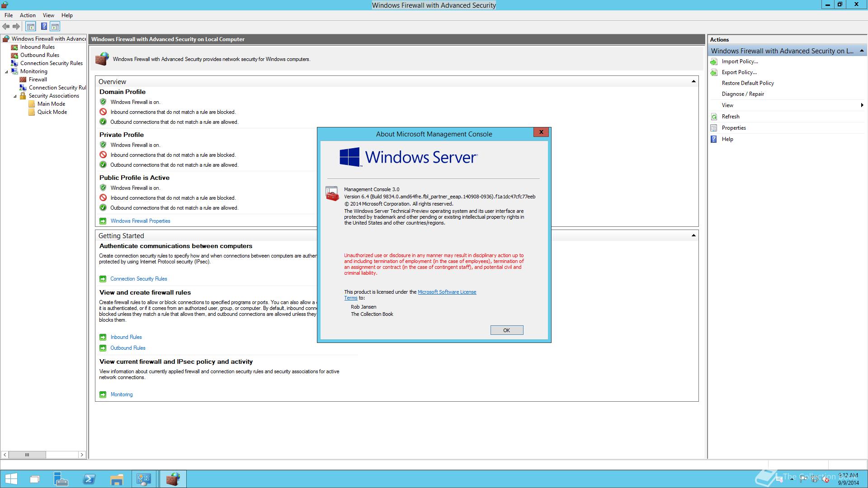Click the Back arrow toolbar icon
The width and height of the screenshot is (868, 488).
[x=6, y=27]
